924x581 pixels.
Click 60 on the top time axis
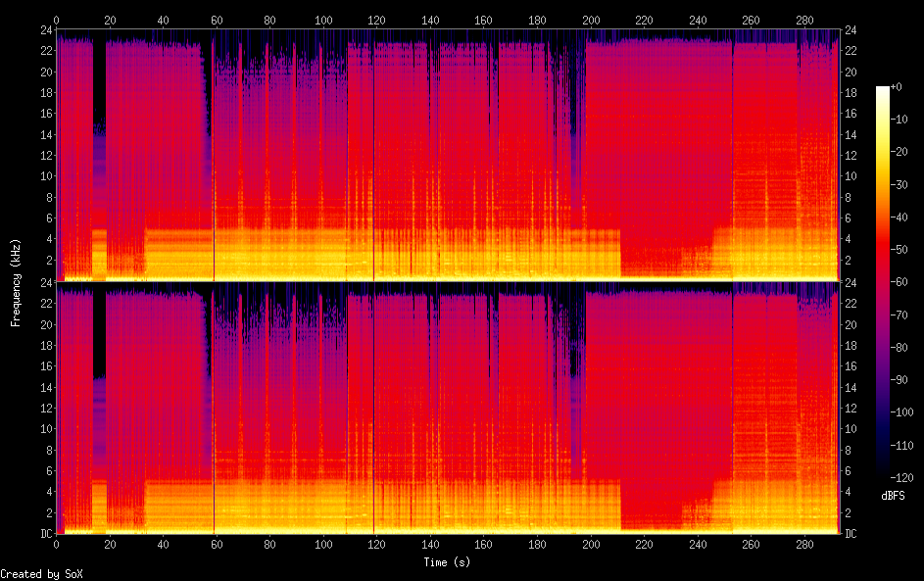coord(217,20)
